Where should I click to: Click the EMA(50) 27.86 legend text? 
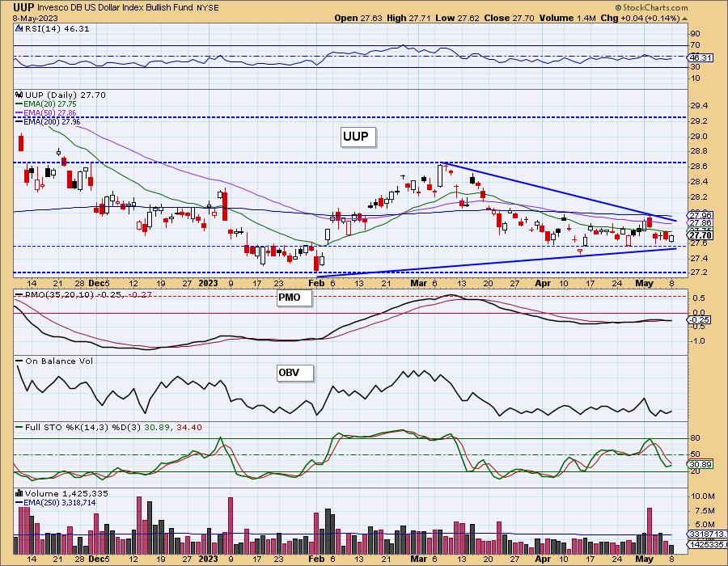click(49, 112)
